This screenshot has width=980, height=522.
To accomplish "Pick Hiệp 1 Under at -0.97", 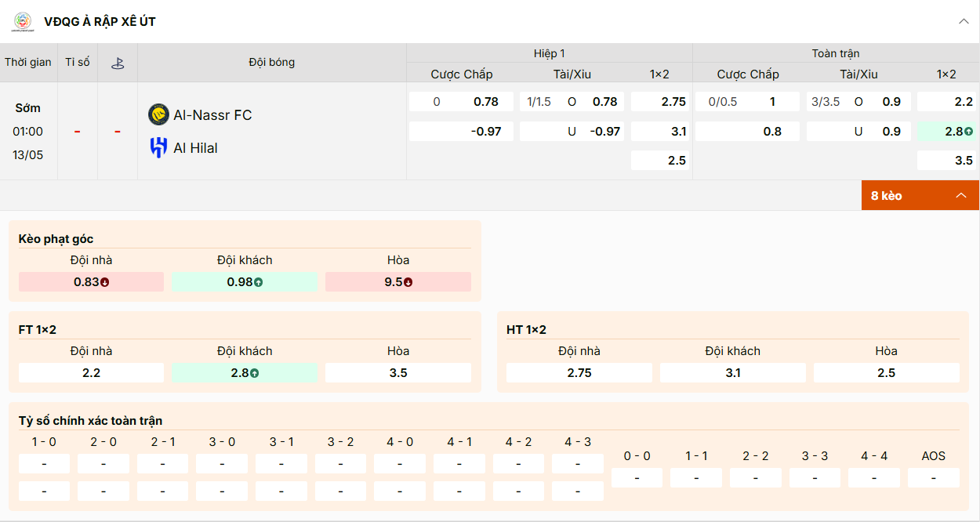I will click(x=572, y=132).
